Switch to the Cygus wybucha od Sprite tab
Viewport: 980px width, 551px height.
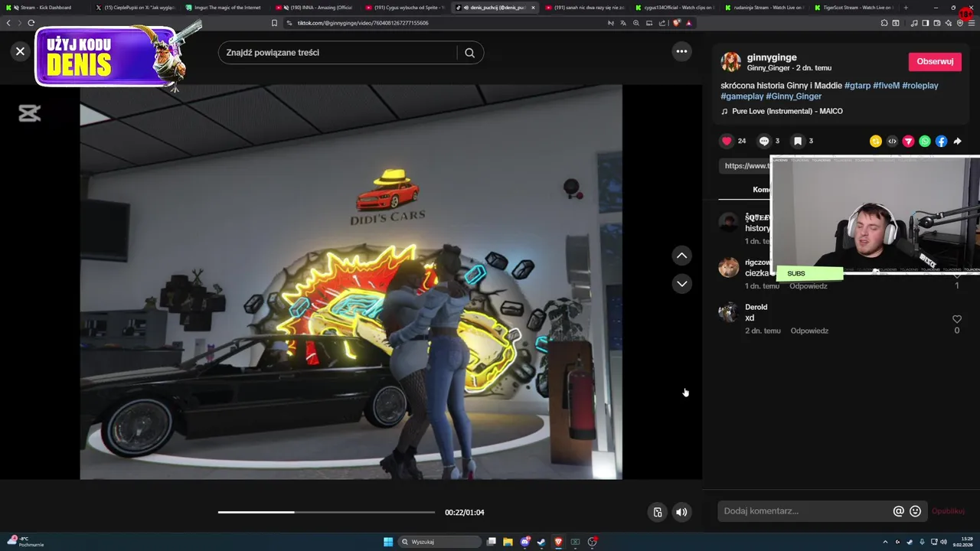point(406,8)
